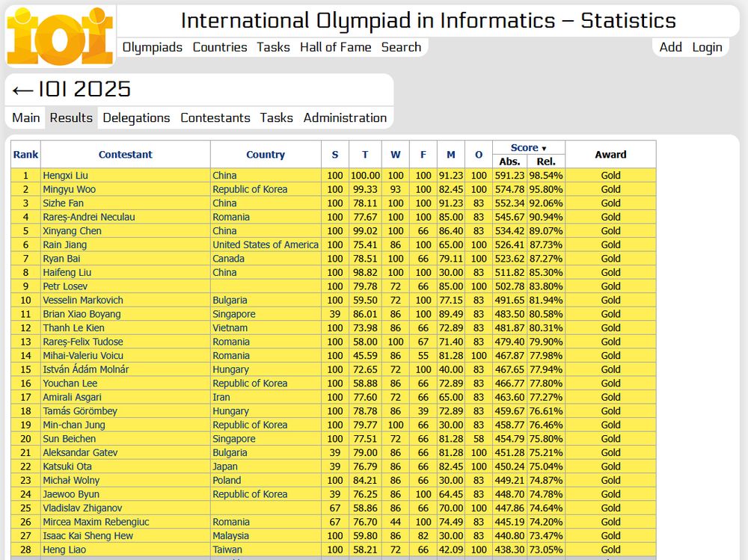This screenshot has width=748, height=560.
Task: Switch to the Delegations tab
Action: click(x=136, y=118)
